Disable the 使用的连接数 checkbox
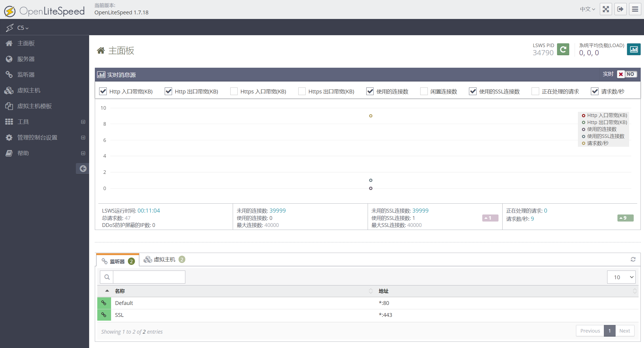 369,91
